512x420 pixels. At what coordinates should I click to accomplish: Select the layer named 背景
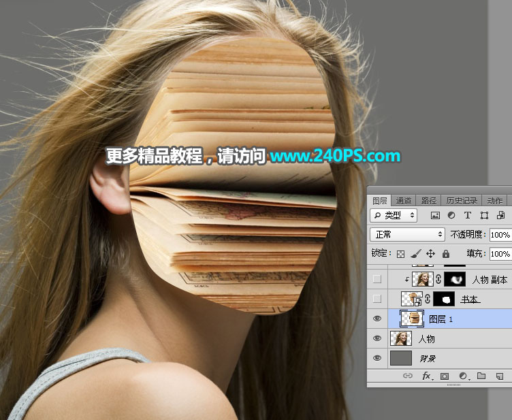tap(428, 359)
